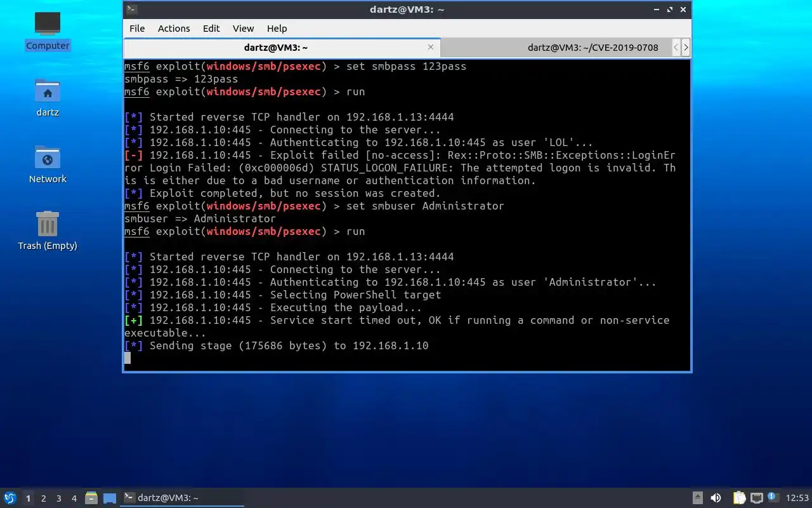Switch to workspace 4
The width and height of the screenshot is (812, 508).
click(x=74, y=498)
